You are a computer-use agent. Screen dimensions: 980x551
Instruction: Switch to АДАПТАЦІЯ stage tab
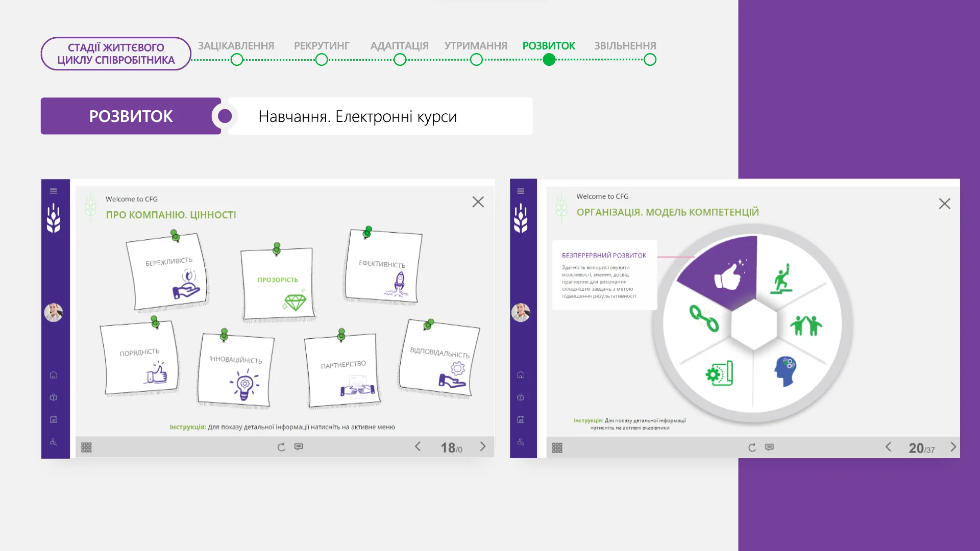[399, 46]
